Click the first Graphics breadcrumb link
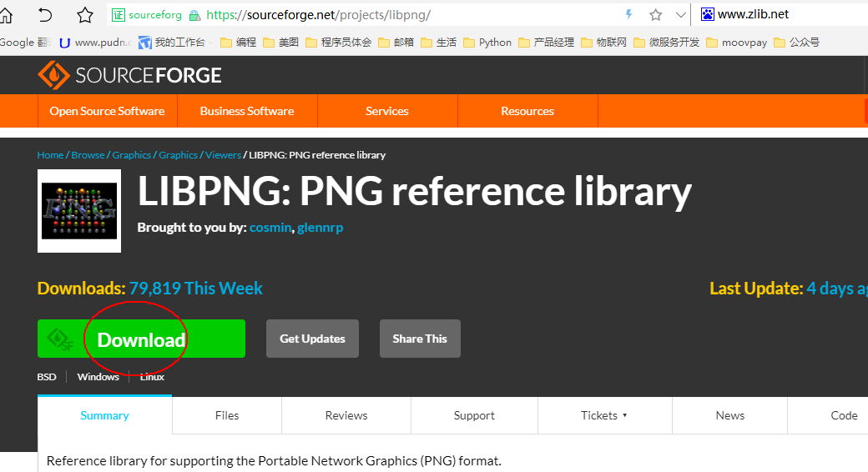The width and height of the screenshot is (868, 472). 132,155
